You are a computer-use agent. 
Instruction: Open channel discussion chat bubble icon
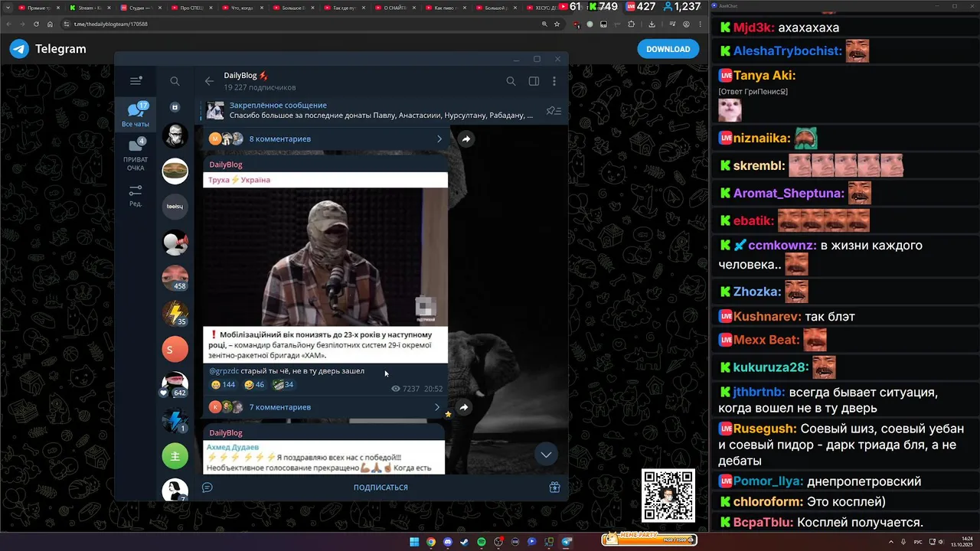pos(207,487)
